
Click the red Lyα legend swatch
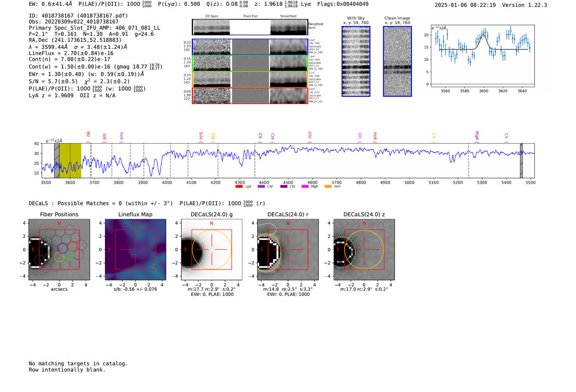tap(239, 186)
